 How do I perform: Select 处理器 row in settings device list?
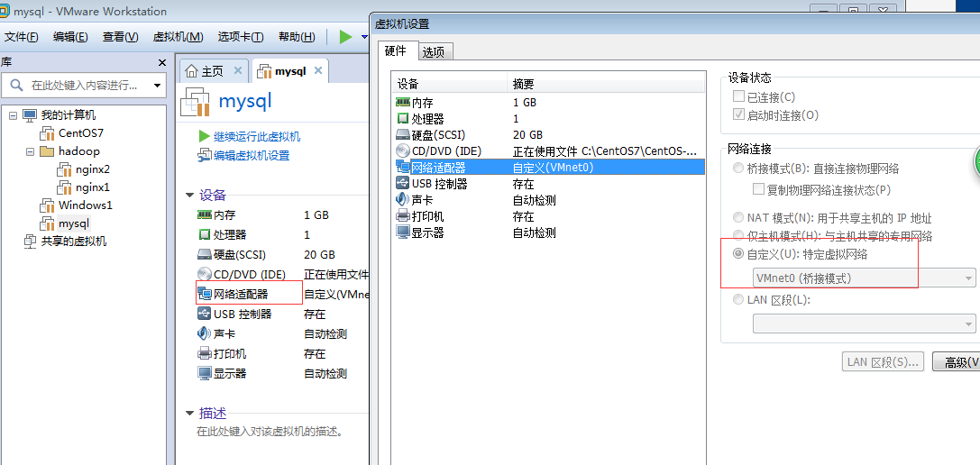549,119
